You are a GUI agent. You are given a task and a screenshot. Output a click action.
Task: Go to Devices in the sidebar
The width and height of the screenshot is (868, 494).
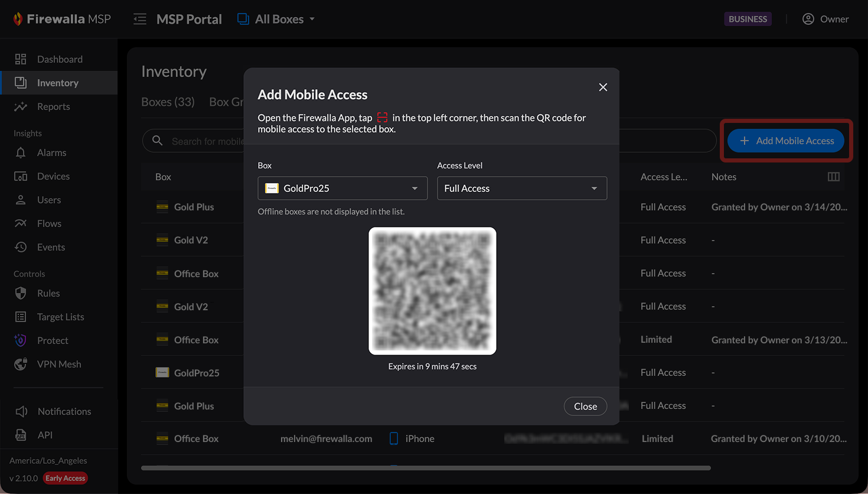click(x=53, y=176)
